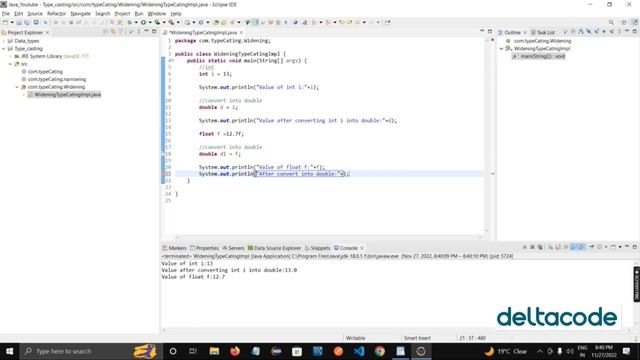Viewport: 640px width, 360px height.
Task: Select com.typeCating.narrowing package
Action: click(x=53, y=79)
